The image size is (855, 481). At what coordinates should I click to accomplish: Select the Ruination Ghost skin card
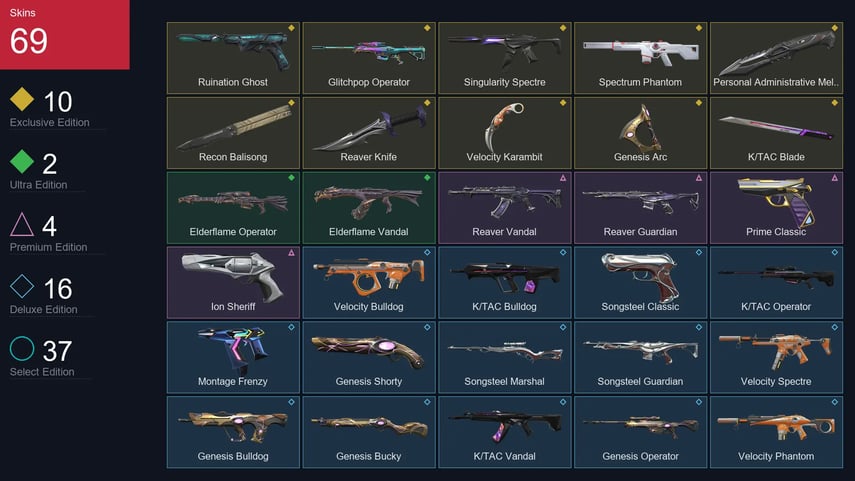[x=233, y=58]
